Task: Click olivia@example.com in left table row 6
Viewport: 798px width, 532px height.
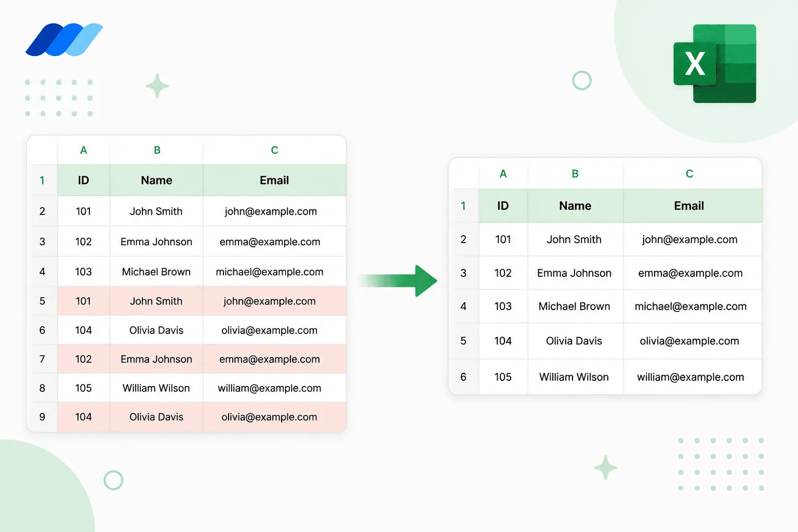Action: [x=269, y=330]
